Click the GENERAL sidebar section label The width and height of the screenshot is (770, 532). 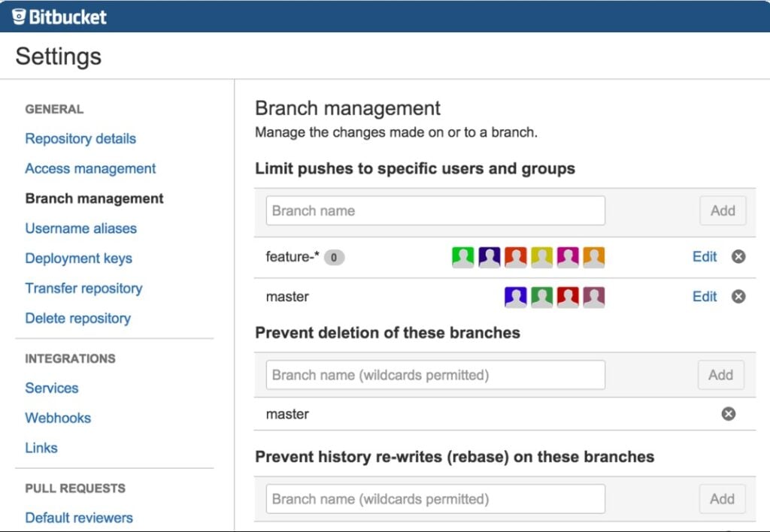[54, 109]
